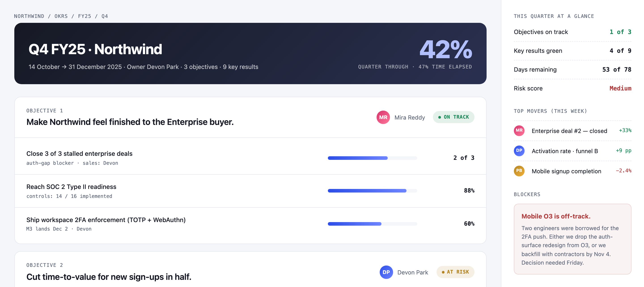Click the SOC 2 readiness progress bar
Viewport: 644px width, 287px height.
tap(372, 191)
